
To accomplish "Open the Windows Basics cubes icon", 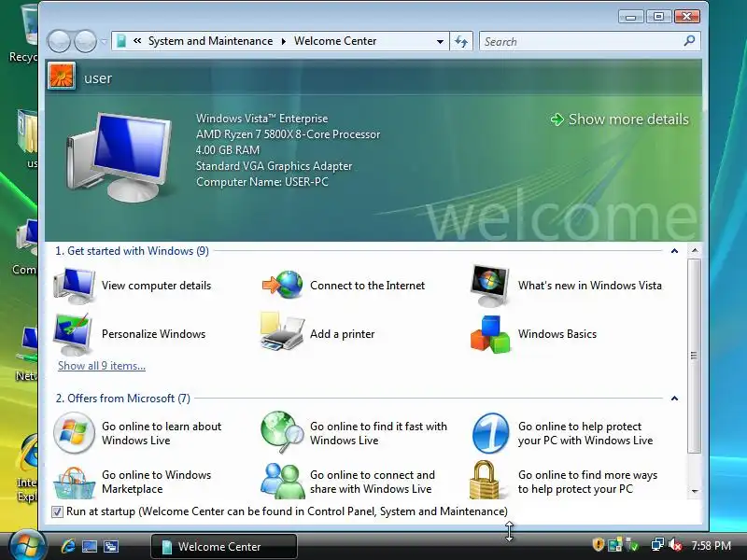I will coord(490,334).
